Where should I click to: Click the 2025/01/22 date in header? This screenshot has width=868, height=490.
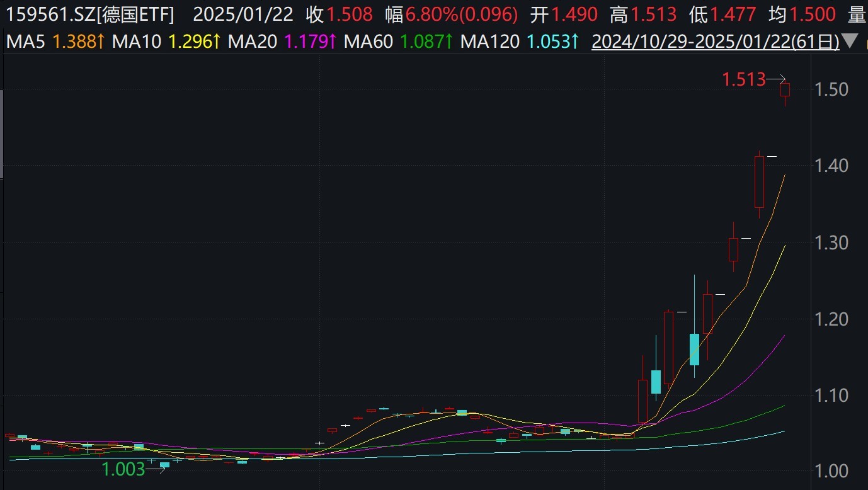click(x=243, y=14)
